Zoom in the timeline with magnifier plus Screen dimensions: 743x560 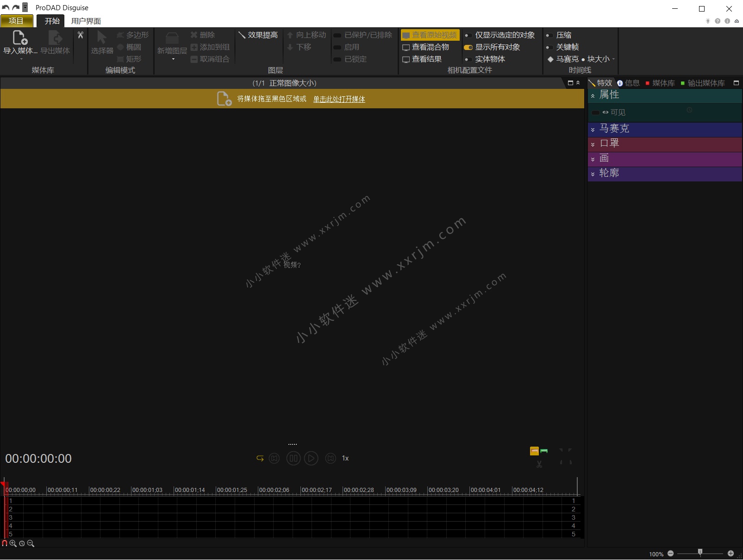point(13,543)
